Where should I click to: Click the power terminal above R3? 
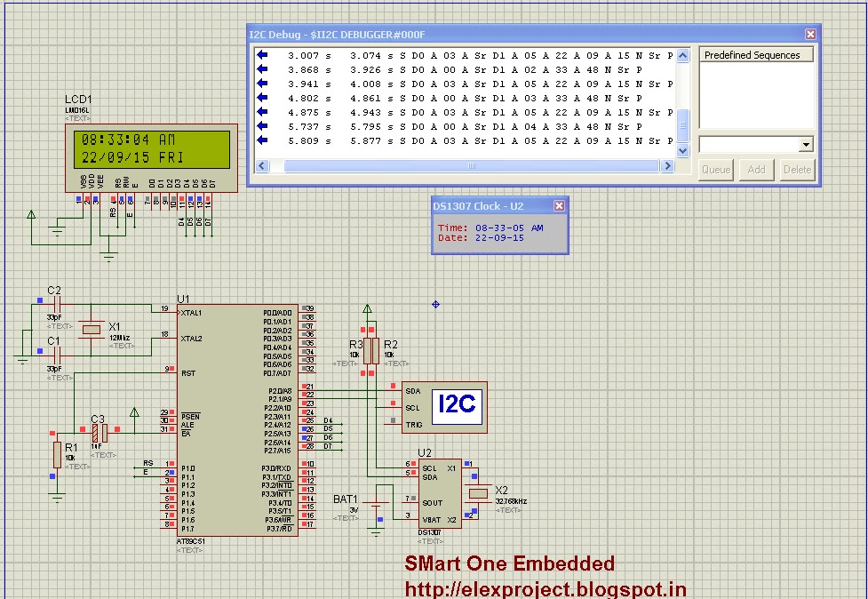point(367,307)
